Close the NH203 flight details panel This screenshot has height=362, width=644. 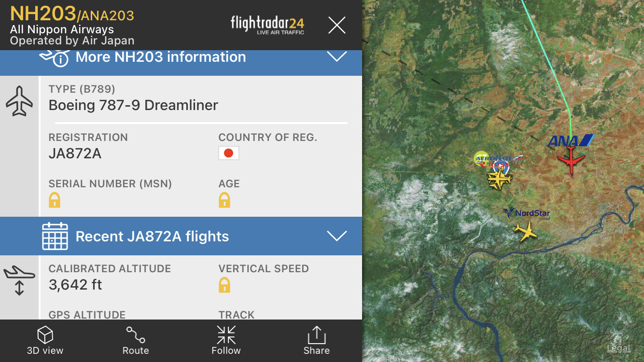point(336,25)
